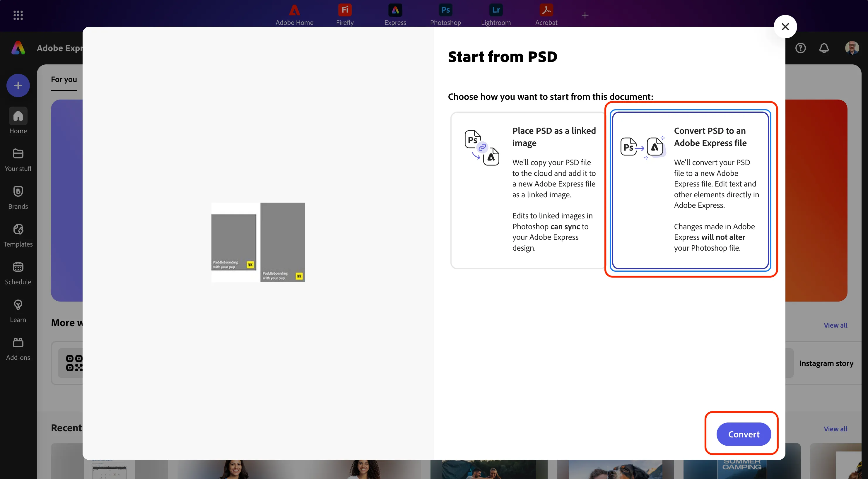Switch to Adobe Home app
This screenshot has width=868, height=479.
pos(294,15)
